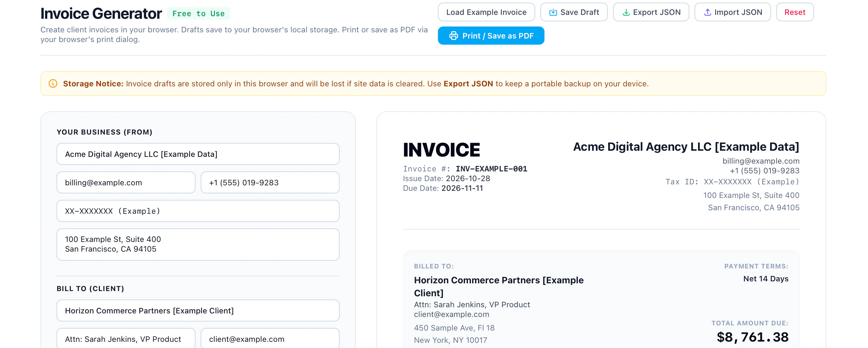
Task: Click the Storage Notice info icon
Action: [x=53, y=84]
